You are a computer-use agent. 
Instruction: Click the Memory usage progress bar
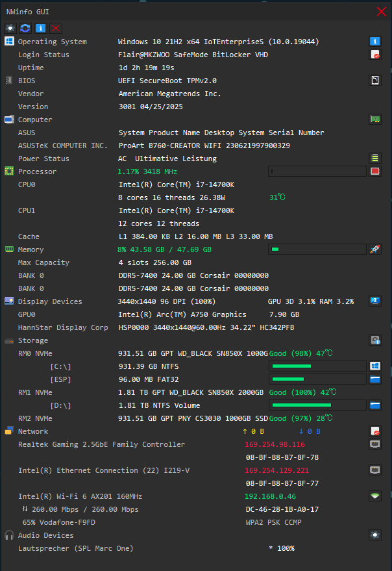(x=317, y=249)
